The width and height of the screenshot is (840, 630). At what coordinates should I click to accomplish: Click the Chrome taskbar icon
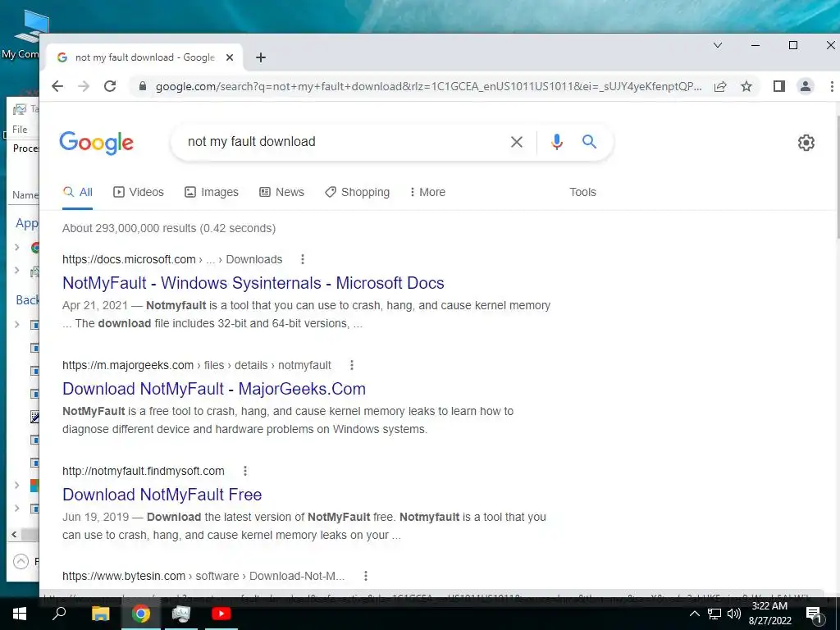pyautogui.click(x=140, y=614)
